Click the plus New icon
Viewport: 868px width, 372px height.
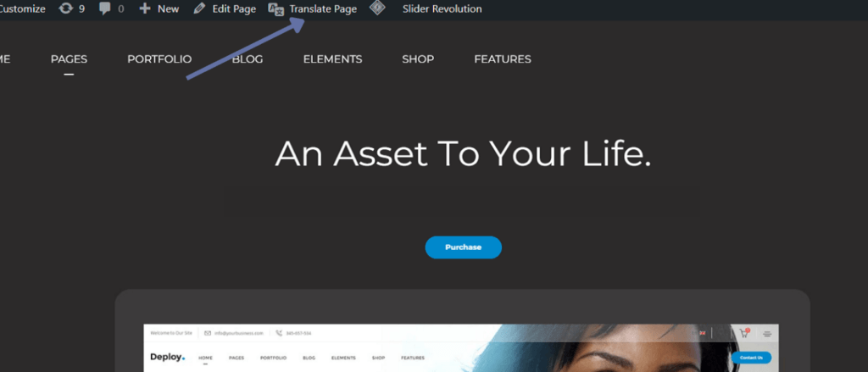point(145,8)
